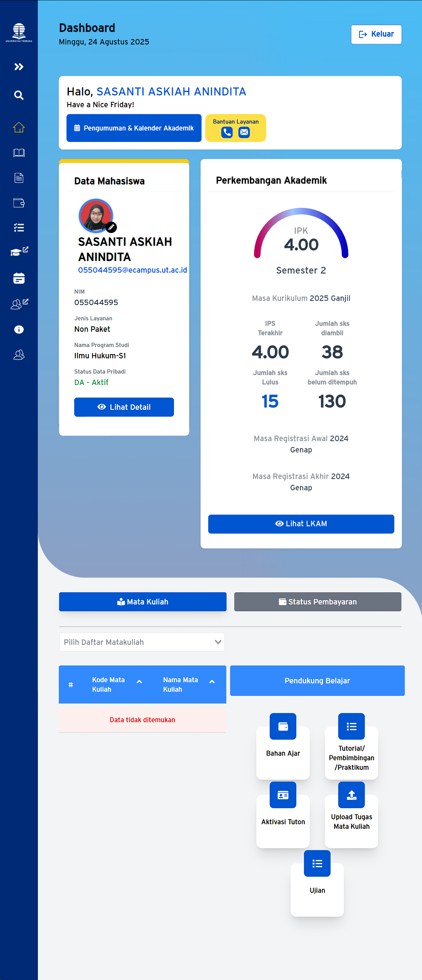
Task: Click the open book sidebar icon
Action: (x=19, y=153)
